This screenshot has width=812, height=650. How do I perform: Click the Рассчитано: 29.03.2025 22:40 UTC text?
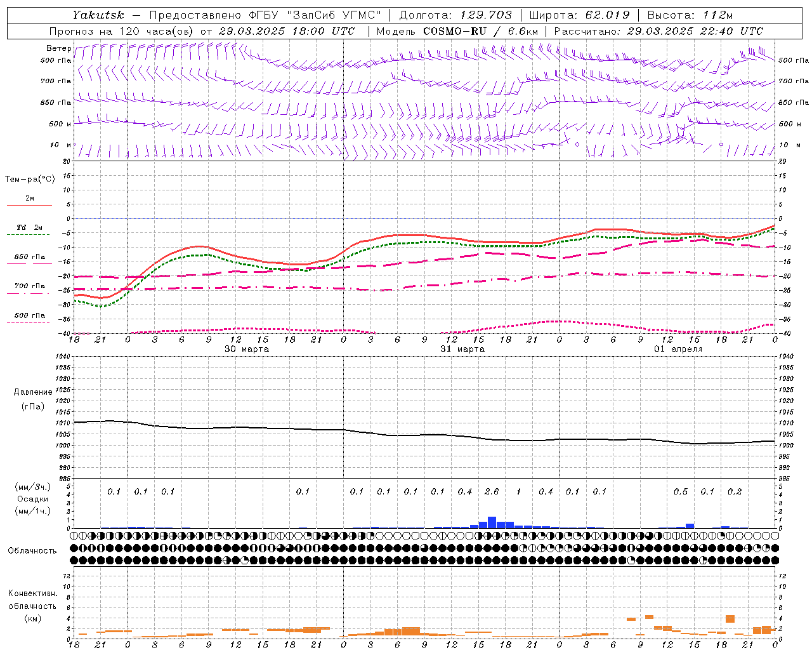click(658, 31)
